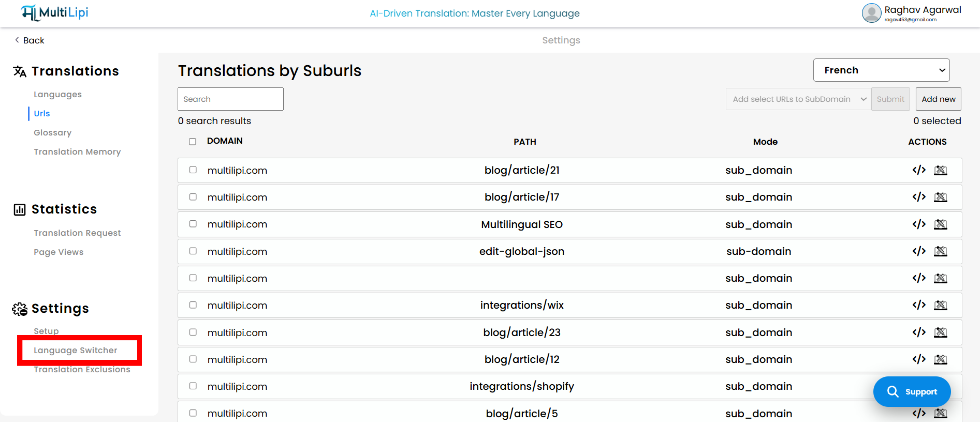Click the Submit button
This screenshot has width=980, height=423.
coord(890,99)
